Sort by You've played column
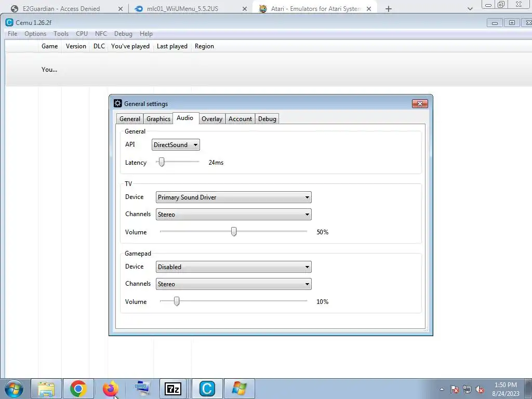532x399 pixels. click(x=130, y=46)
